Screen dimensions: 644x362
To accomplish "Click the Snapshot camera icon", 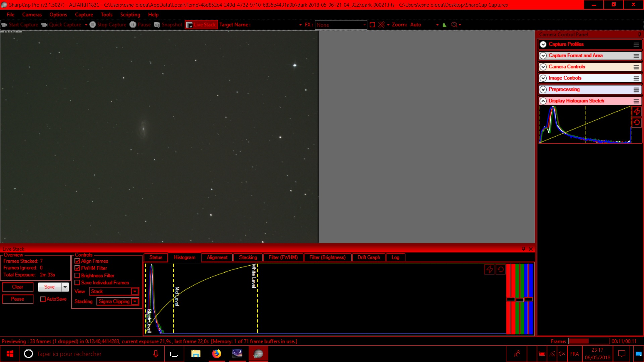I will coord(157,25).
